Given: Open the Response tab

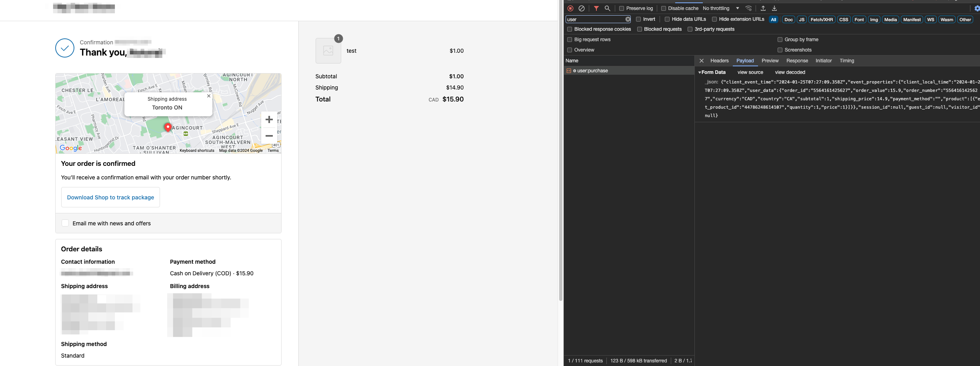Looking at the screenshot, I should [797, 61].
